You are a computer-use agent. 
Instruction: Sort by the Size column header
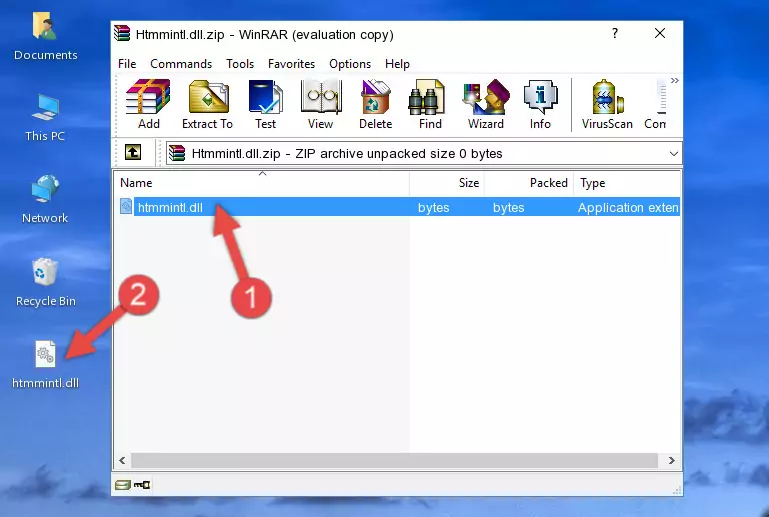coord(447,182)
